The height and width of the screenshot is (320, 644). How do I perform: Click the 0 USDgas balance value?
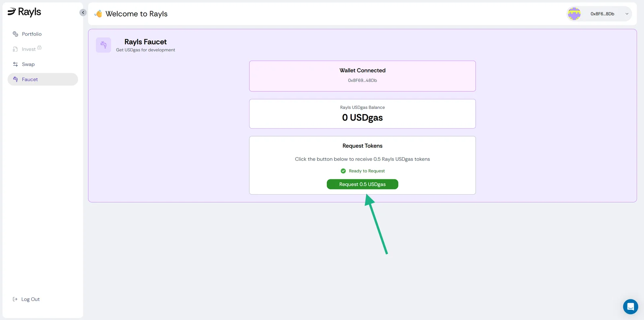pos(362,118)
